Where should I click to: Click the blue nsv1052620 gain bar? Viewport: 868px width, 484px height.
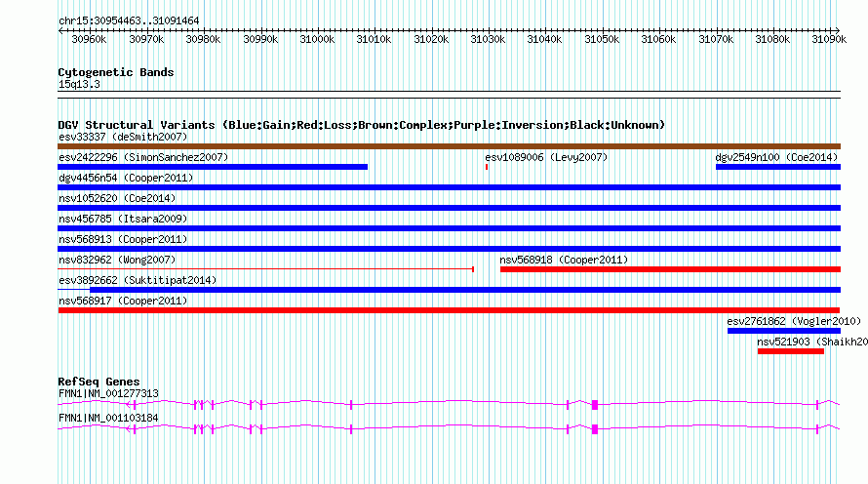point(449,208)
